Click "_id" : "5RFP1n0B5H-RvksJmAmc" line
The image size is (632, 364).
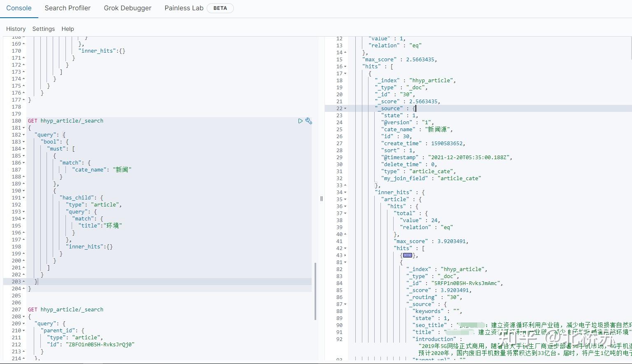coord(455,283)
